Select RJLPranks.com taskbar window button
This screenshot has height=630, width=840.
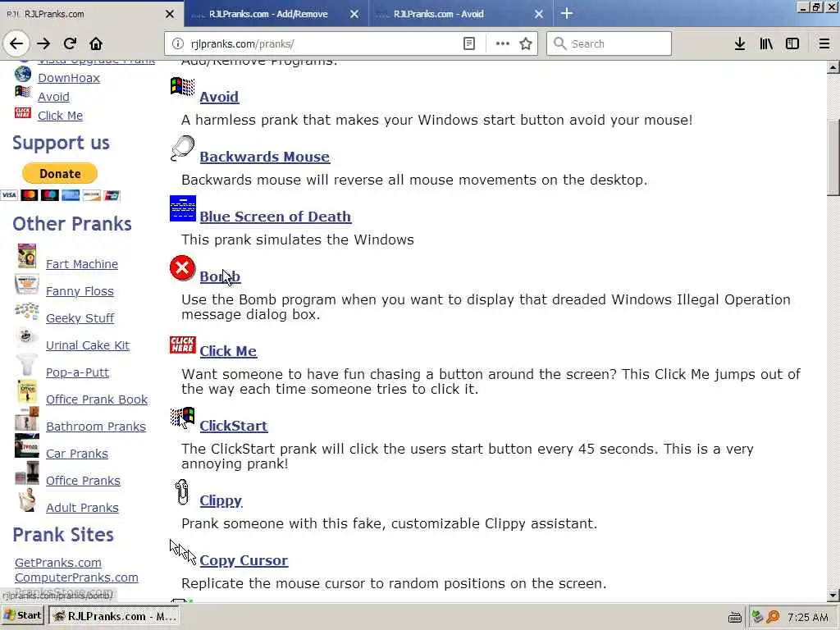pos(115,616)
